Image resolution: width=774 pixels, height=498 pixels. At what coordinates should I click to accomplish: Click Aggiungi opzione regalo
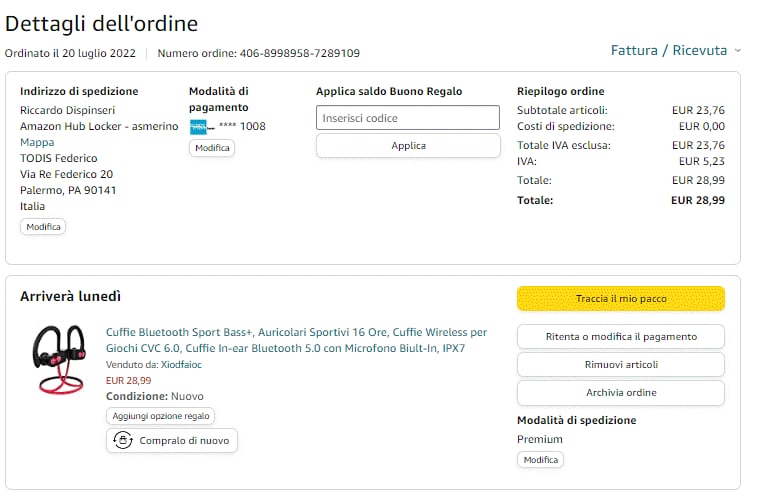click(x=160, y=416)
